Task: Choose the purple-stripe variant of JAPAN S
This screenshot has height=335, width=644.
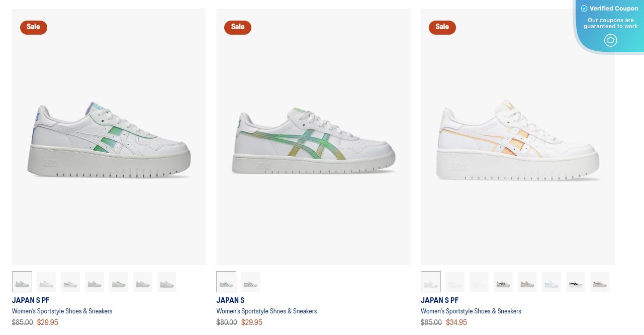Action: [x=250, y=282]
